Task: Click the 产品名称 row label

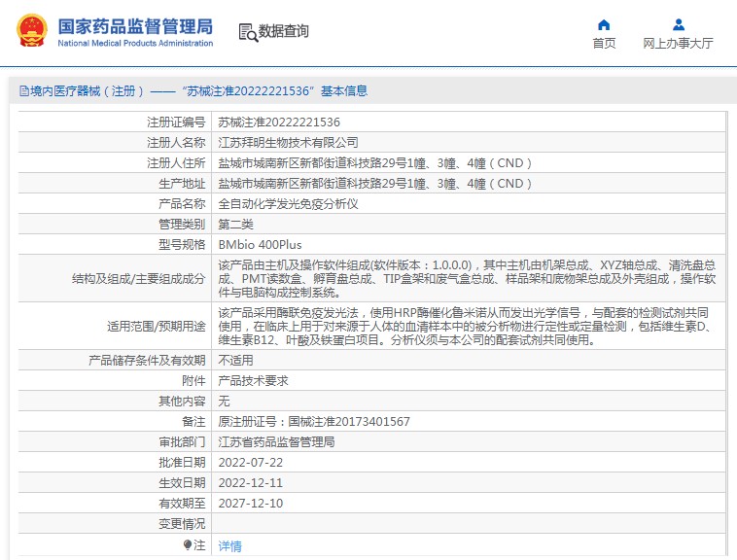Action: pyautogui.click(x=182, y=204)
